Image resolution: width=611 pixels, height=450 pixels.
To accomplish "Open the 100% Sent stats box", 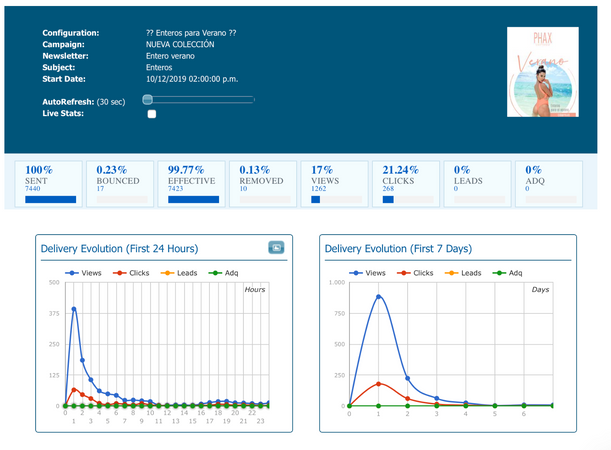I will pyautogui.click(x=50, y=184).
